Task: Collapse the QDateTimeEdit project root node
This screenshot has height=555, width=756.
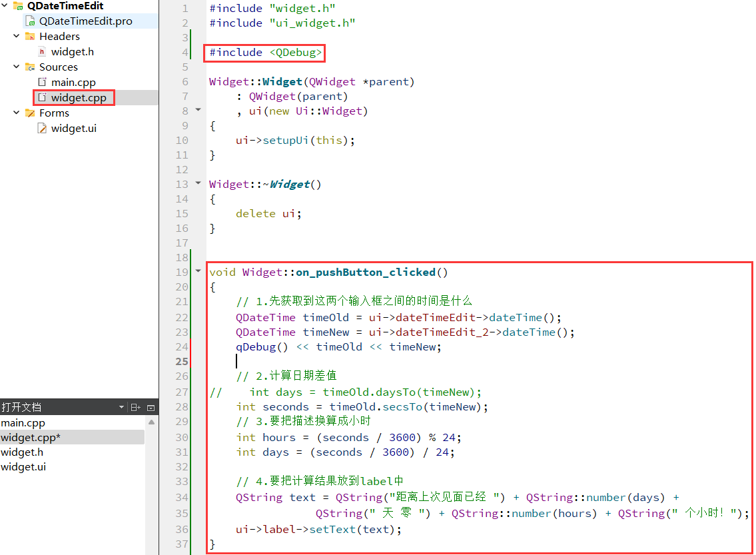Action: (5, 5)
